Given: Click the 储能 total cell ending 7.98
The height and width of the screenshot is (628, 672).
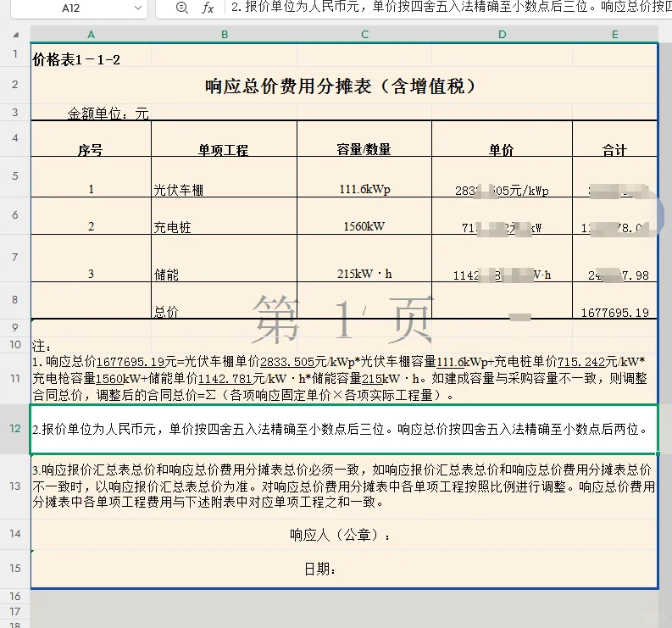Looking at the screenshot, I should [x=614, y=258].
